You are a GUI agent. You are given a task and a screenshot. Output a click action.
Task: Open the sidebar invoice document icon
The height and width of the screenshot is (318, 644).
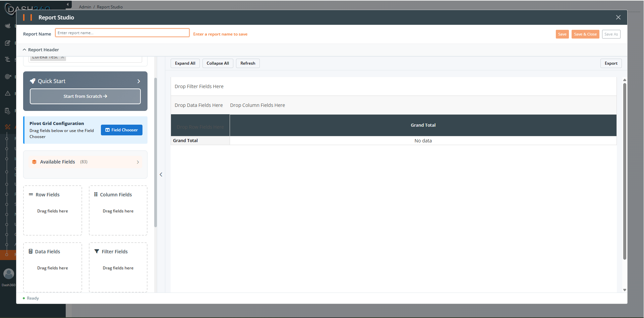pyautogui.click(x=8, y=111)
